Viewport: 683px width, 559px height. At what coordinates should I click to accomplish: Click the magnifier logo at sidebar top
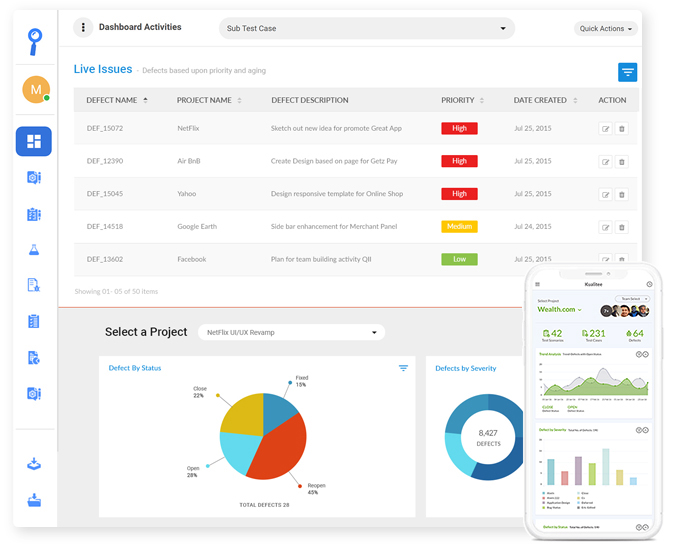(x=34, y=42)
